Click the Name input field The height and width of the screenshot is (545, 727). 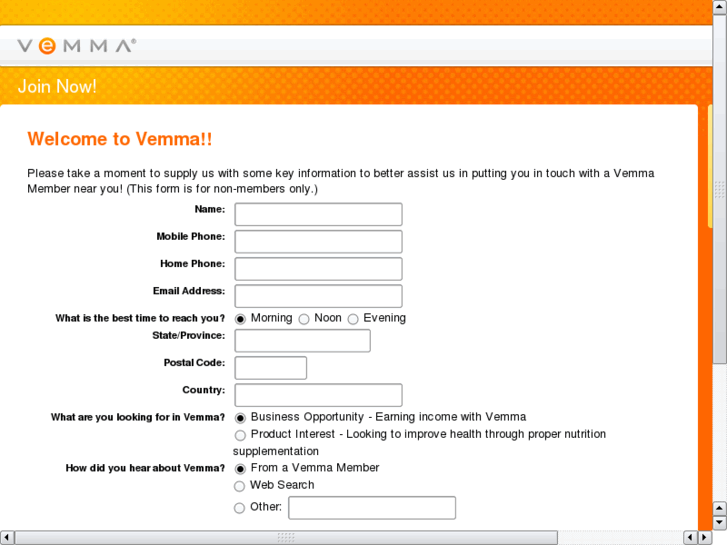[x=319, y=214]
